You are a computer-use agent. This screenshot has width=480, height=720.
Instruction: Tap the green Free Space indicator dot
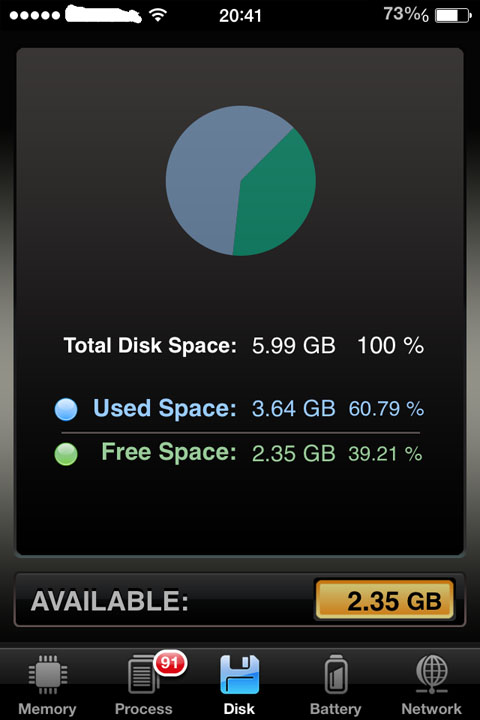(66, 454)
